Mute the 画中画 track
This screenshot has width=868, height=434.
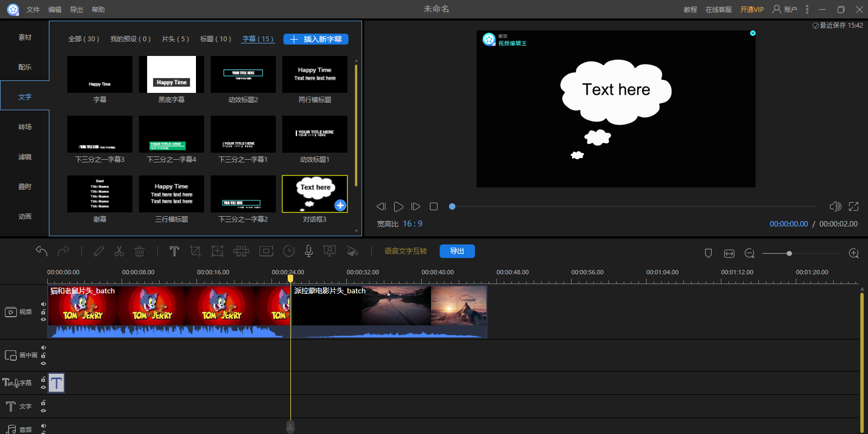coord(43,348)
